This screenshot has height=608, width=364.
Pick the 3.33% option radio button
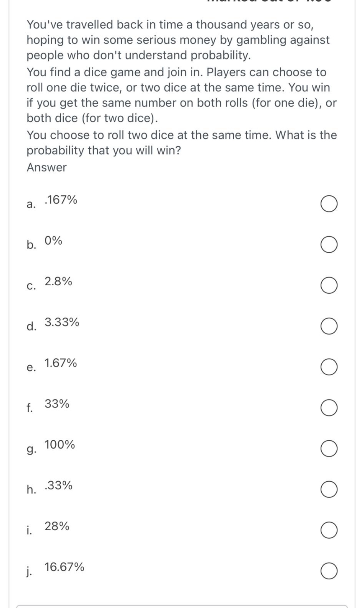[x=329, y=326]
